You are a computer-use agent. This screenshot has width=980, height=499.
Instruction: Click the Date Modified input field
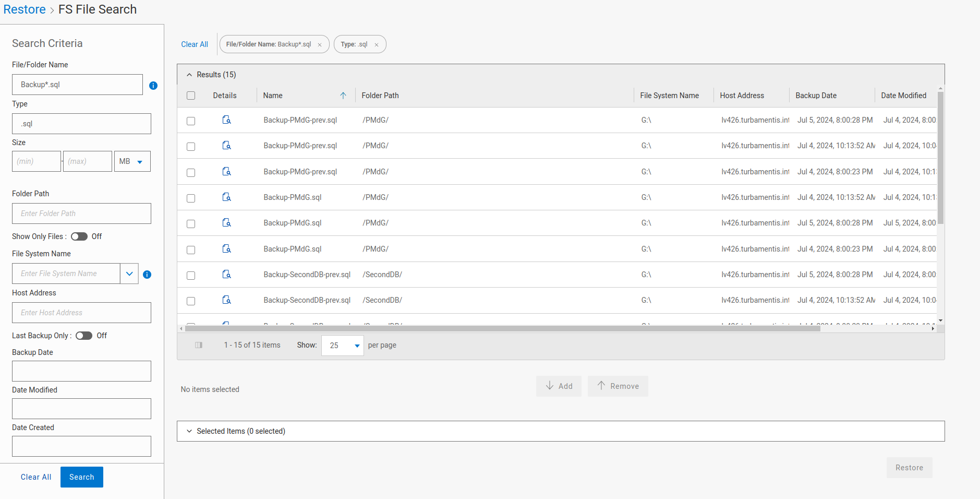pyautogui.click(x=81, y=409)
